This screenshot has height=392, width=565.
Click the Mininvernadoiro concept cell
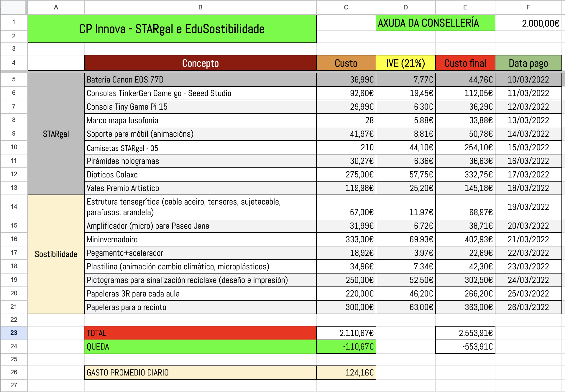201,239
